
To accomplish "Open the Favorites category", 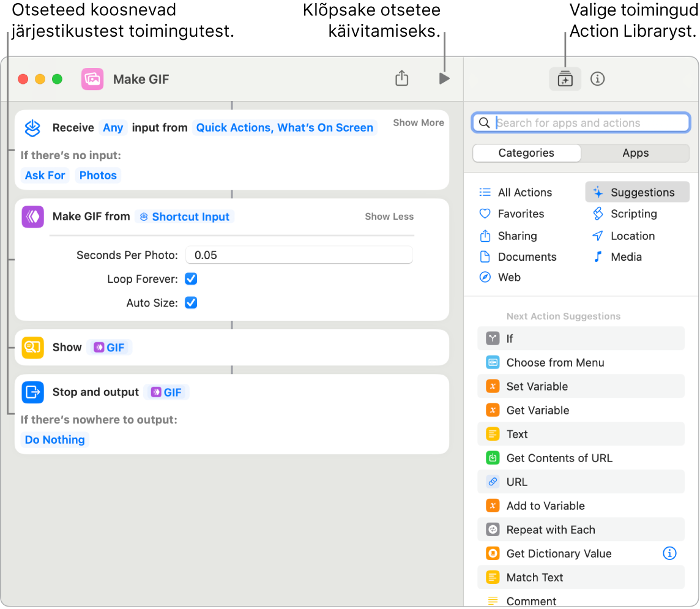I will [x=520, y=214].
